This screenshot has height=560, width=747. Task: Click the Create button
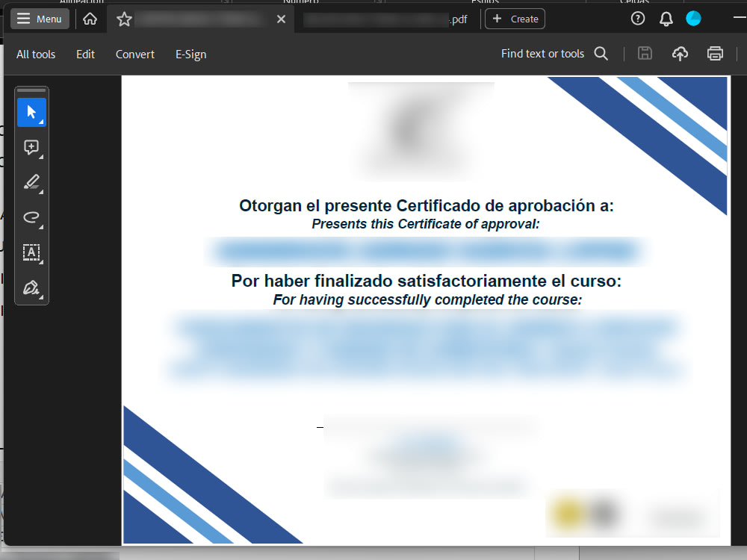(x=515, y=18)
